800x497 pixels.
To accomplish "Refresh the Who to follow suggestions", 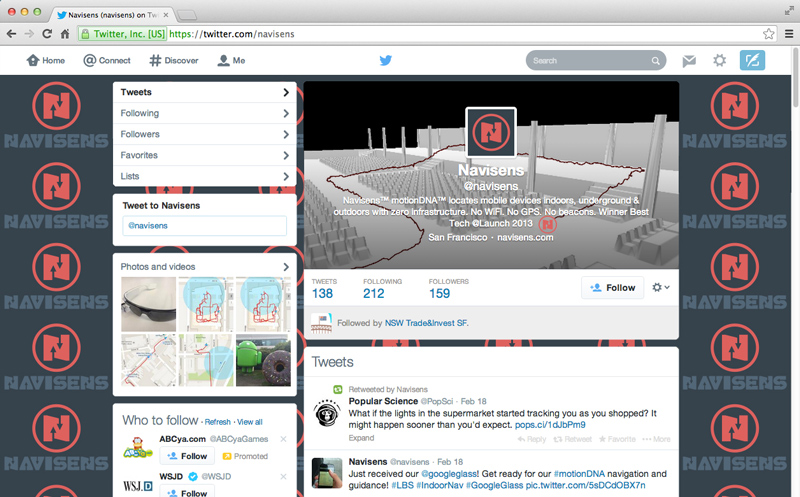I will click(218, 422).
